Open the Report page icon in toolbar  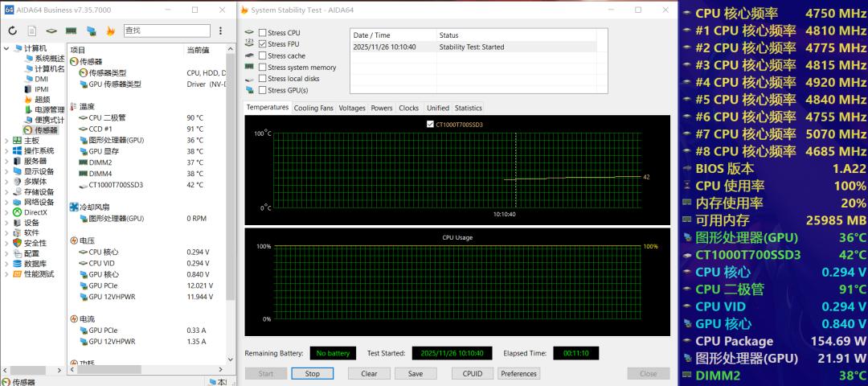[x=31, y=31]
